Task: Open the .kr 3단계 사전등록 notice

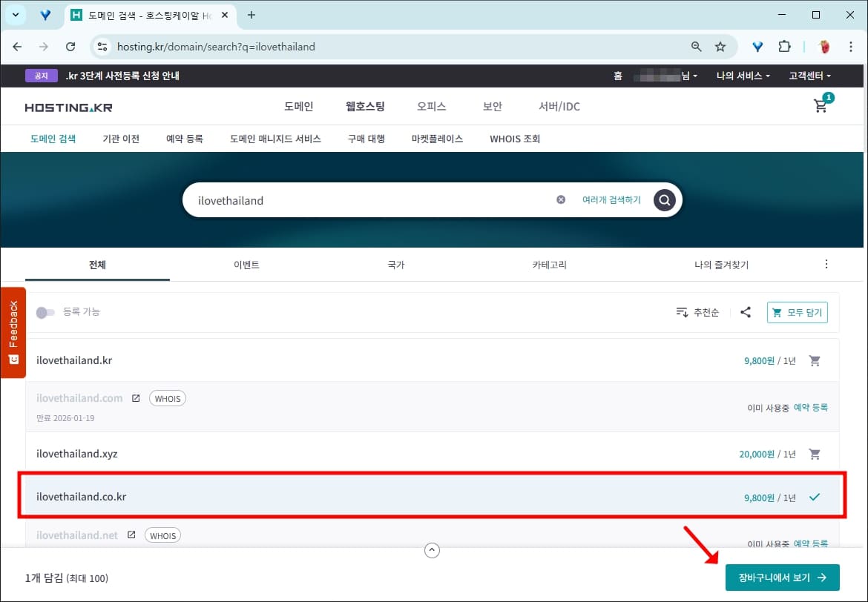Action: tap(122, 76)
